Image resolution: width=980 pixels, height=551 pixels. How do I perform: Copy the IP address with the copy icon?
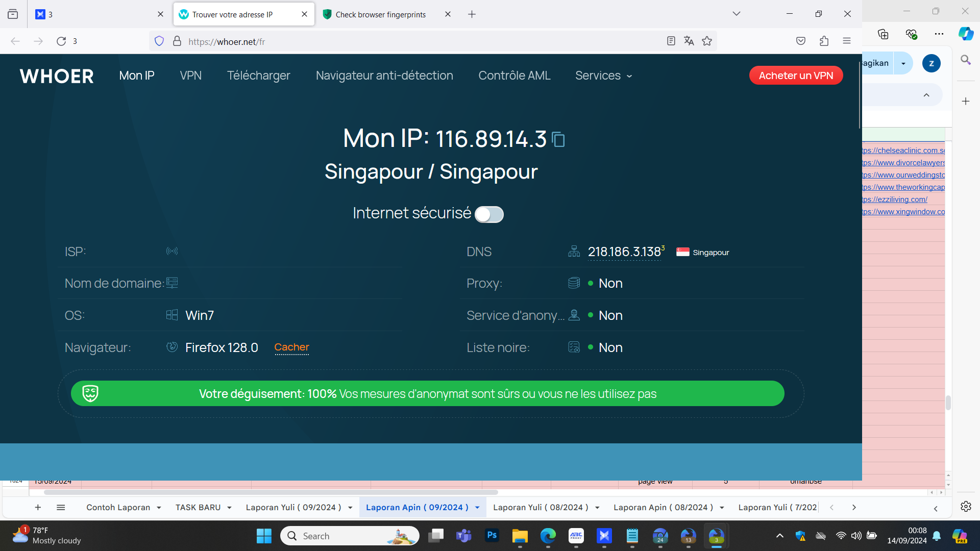pyautogui.click(x=558, y=139)
